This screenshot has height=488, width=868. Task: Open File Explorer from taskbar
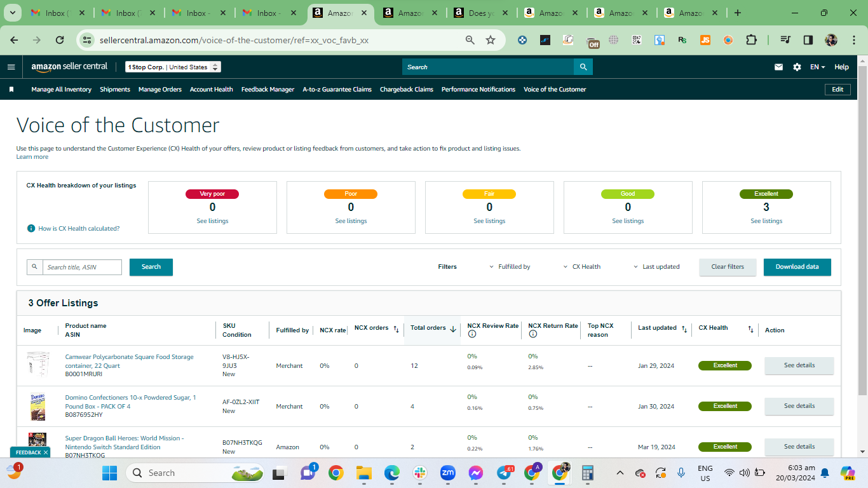click(363, 473)
